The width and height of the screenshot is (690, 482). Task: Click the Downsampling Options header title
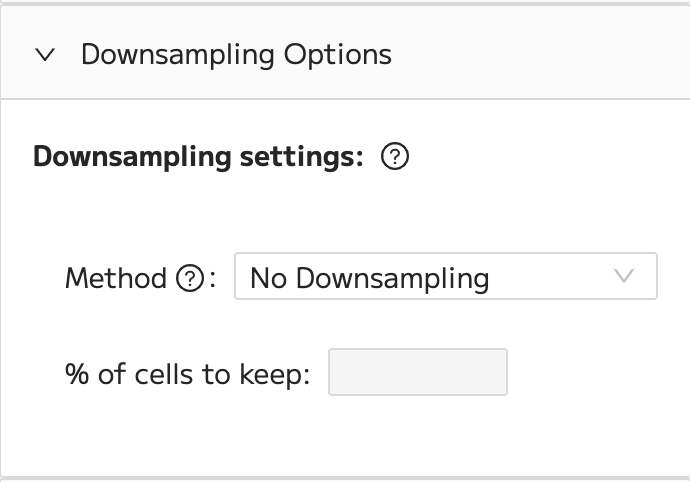point(236,55)
